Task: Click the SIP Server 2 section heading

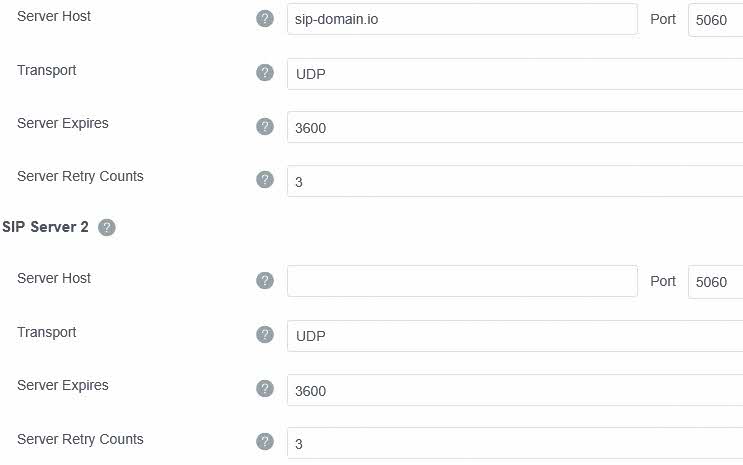Action: 46,227
